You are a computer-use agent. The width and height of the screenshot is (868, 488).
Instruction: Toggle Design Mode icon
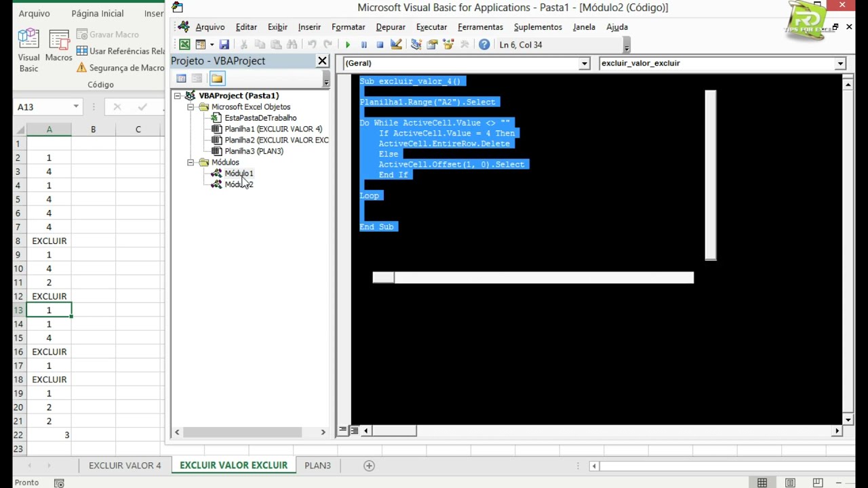(396, 45)
